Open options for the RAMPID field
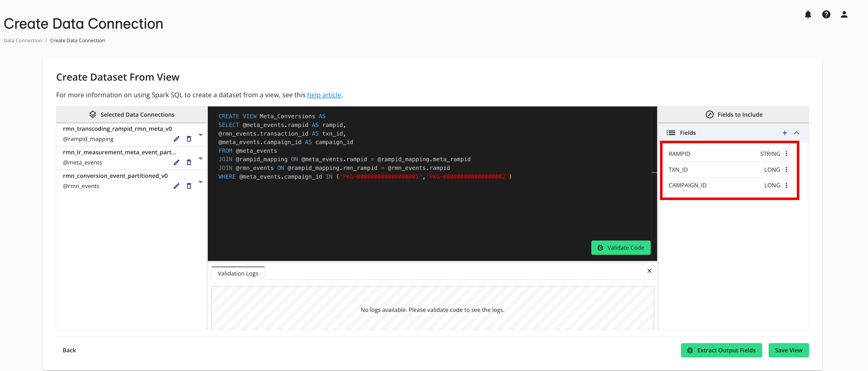The height and width of the screenshot is (371, 868). point(787,154)
